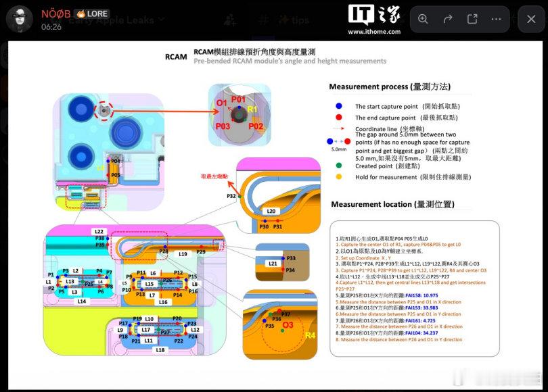Forward the image using the curved arrow icon
548x392 pixels.
pyautogui.click(x=448, y=19)
